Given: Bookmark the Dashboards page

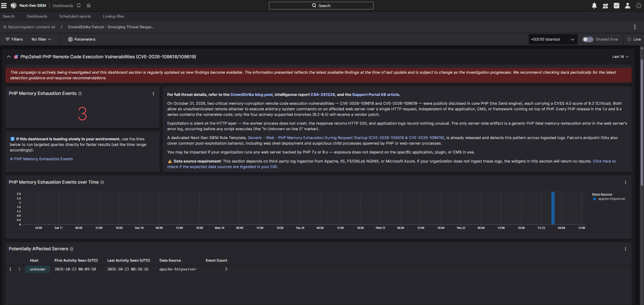Looking at the screenshot, I should coord(79,5).
